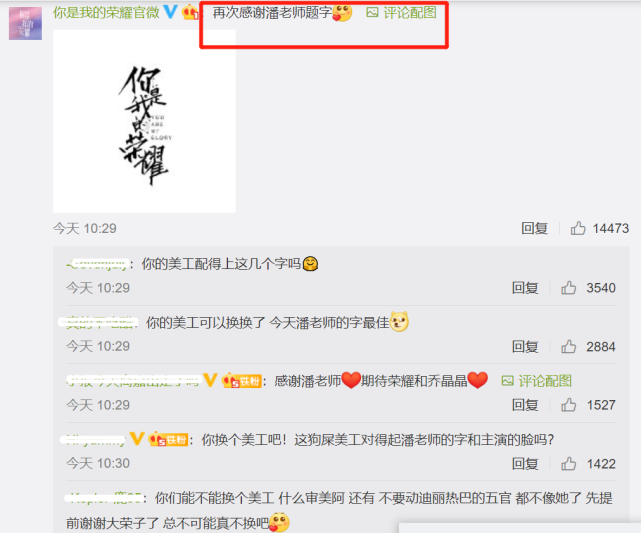Click thumbs-up icon beside 2884
Screen dimensions: 641x533
[x=568, y=347]
